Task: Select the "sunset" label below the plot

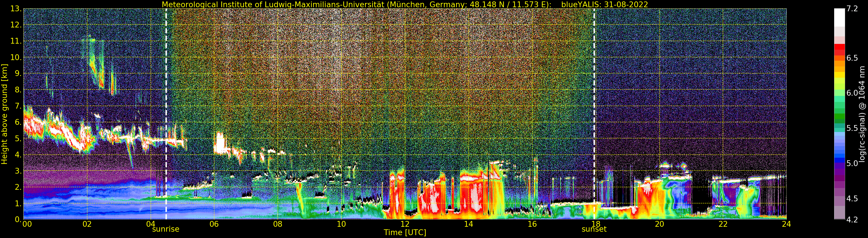Action: point(594,229)
